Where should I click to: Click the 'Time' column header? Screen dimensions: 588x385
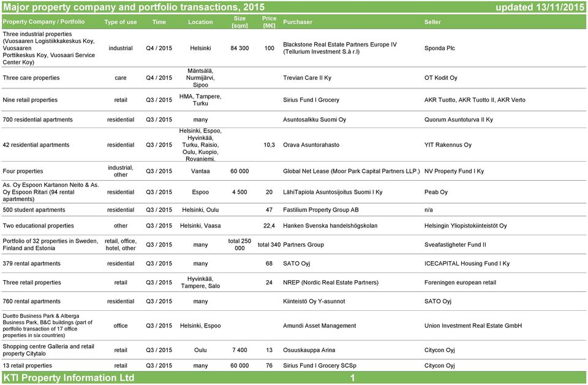[x=159, y=22]
